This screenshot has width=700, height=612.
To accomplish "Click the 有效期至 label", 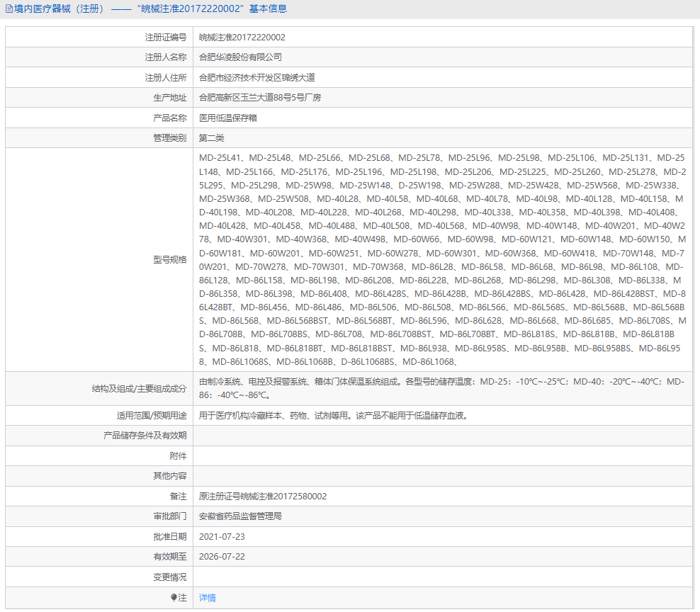I will pos(169,557).
